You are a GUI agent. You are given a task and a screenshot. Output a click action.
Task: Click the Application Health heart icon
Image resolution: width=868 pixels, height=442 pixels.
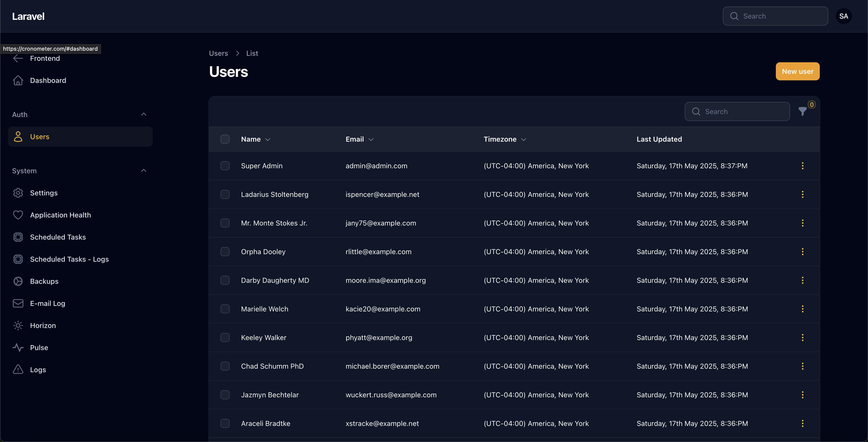click(x=18, y=215)
